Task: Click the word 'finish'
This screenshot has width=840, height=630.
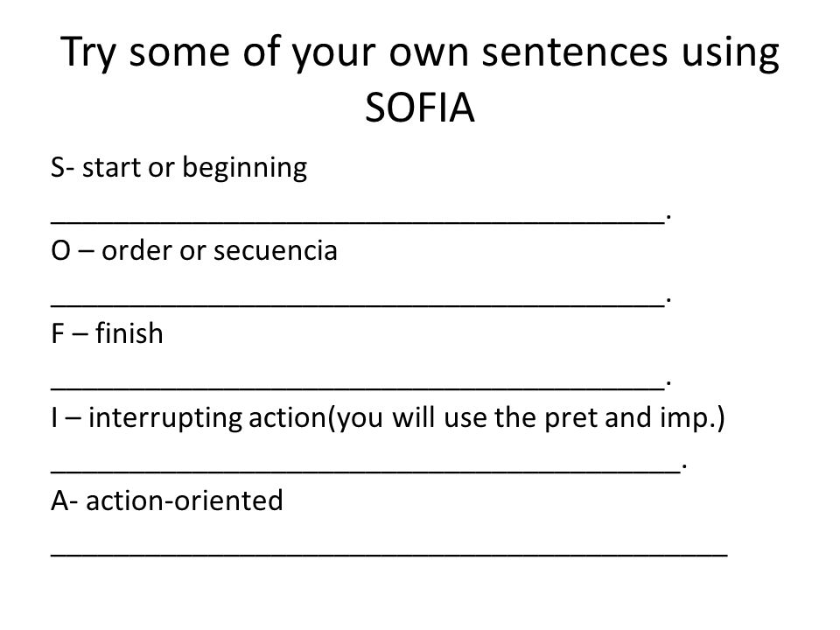Action: coord(129,333)
